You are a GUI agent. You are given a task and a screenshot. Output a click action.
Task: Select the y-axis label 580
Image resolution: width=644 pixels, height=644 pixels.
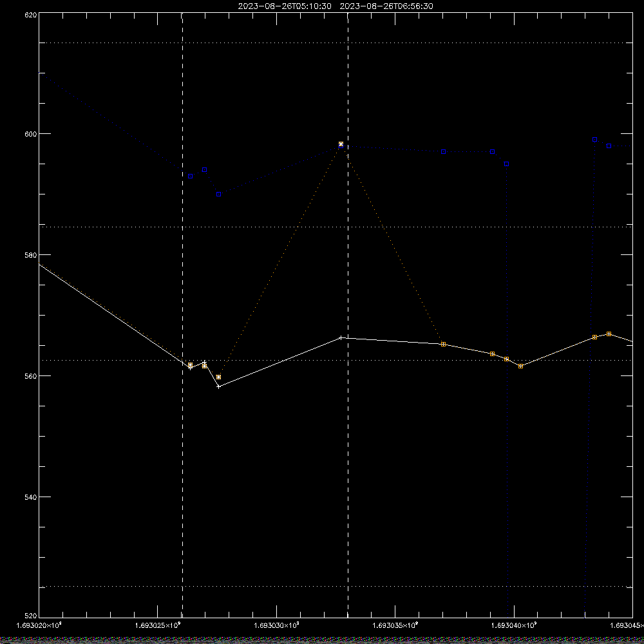pyautogui.click(x=31, y=254)
